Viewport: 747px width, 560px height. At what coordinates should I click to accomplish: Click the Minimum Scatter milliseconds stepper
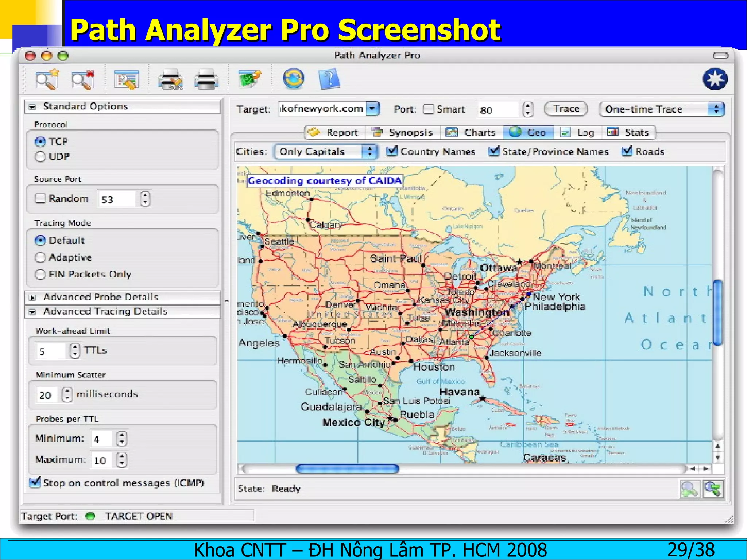tap(67, 394)
